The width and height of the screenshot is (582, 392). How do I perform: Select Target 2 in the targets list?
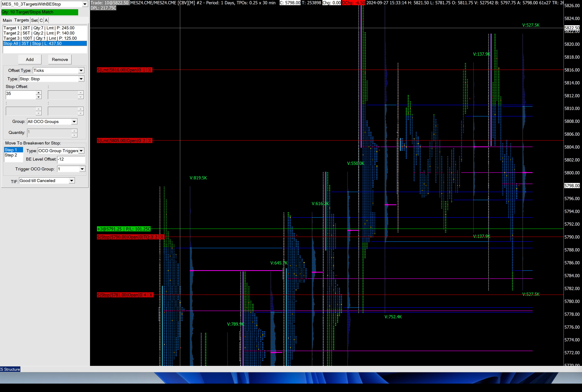click(39, 33)
